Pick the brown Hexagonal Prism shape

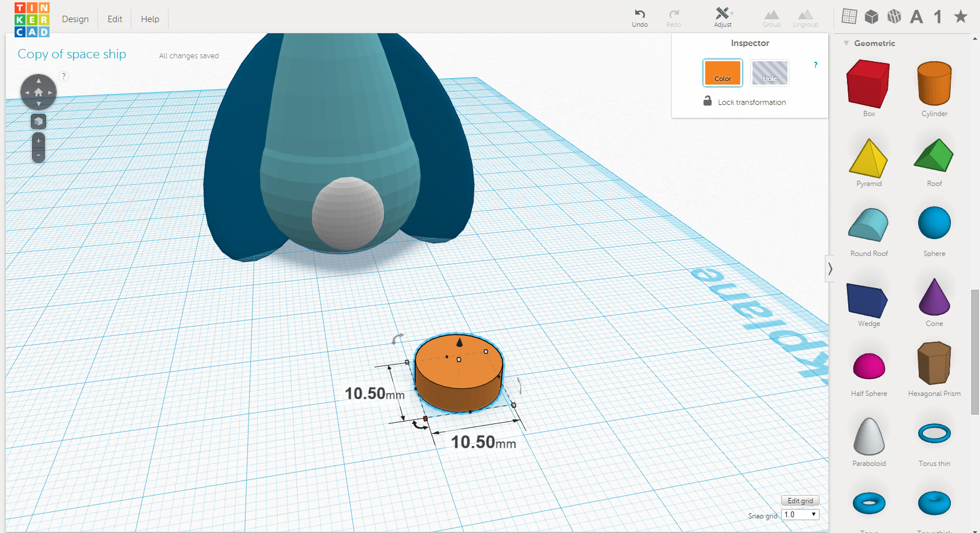(935, 363)
